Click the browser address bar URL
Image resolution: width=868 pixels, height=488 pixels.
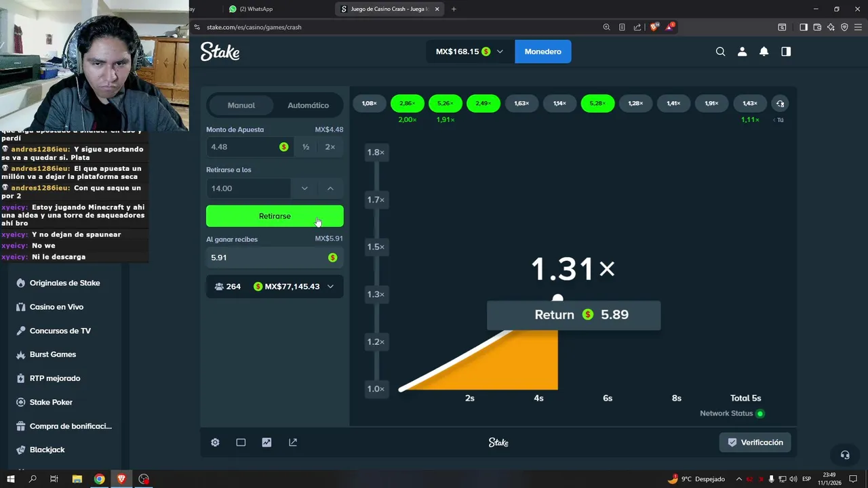(x=254, y=27)
